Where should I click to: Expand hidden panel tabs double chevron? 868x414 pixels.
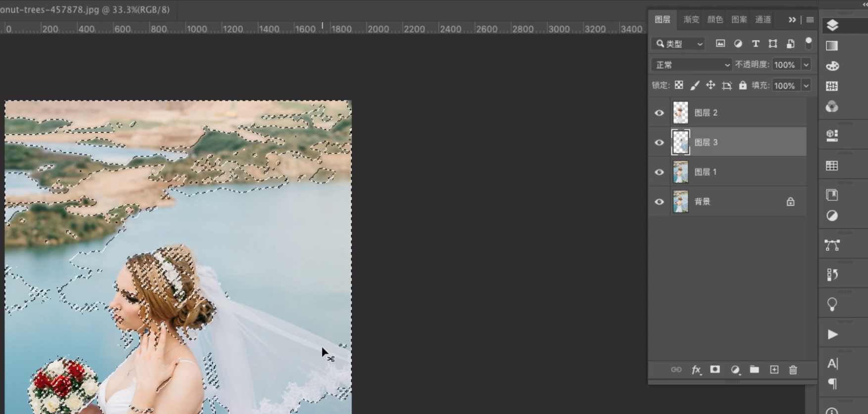(792, 20)
